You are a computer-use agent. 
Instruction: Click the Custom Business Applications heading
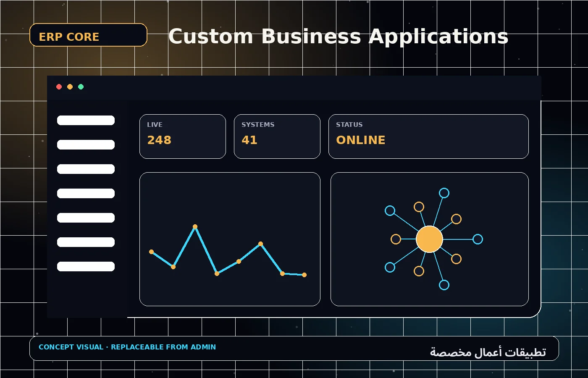(x=338, y=37)
